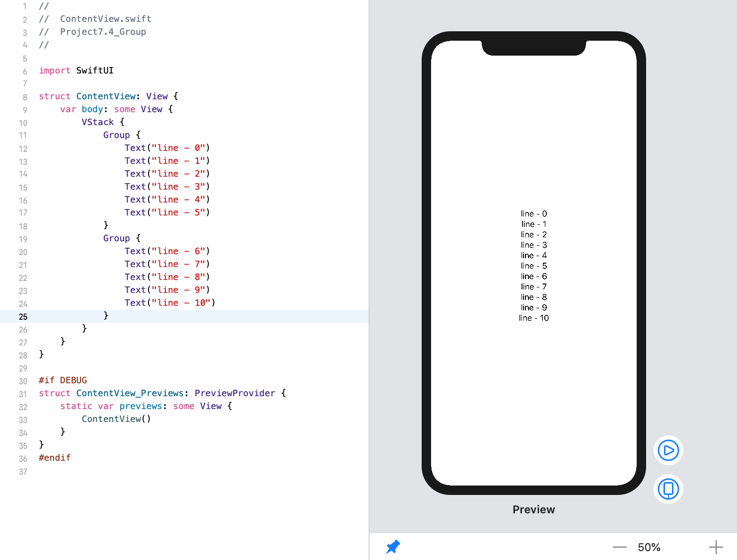This screenshot has height=560, width=737.
Task: Click the closing brace on highlighted line 25
Action: 106,316
